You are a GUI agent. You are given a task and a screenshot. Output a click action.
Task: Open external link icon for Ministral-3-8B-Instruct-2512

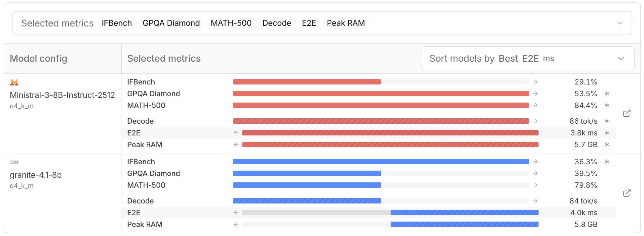627,113
